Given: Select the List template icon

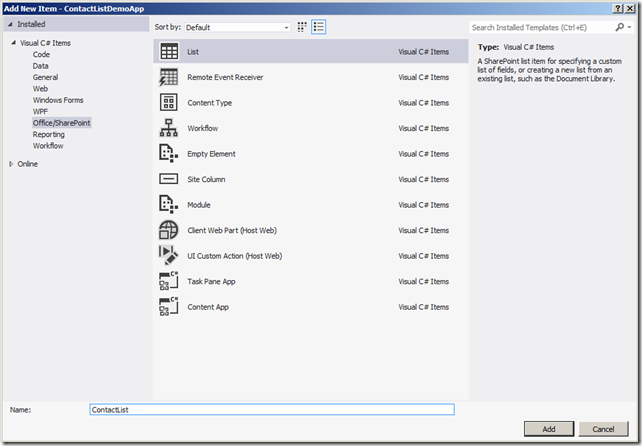Looking at the screenshot, I should pos(168,51).
